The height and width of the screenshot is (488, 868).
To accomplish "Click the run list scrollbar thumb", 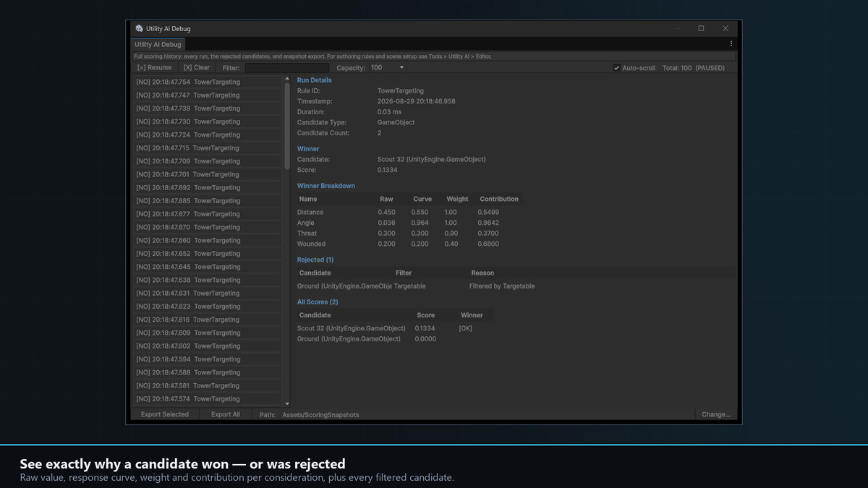I will (x=287, y=127).
